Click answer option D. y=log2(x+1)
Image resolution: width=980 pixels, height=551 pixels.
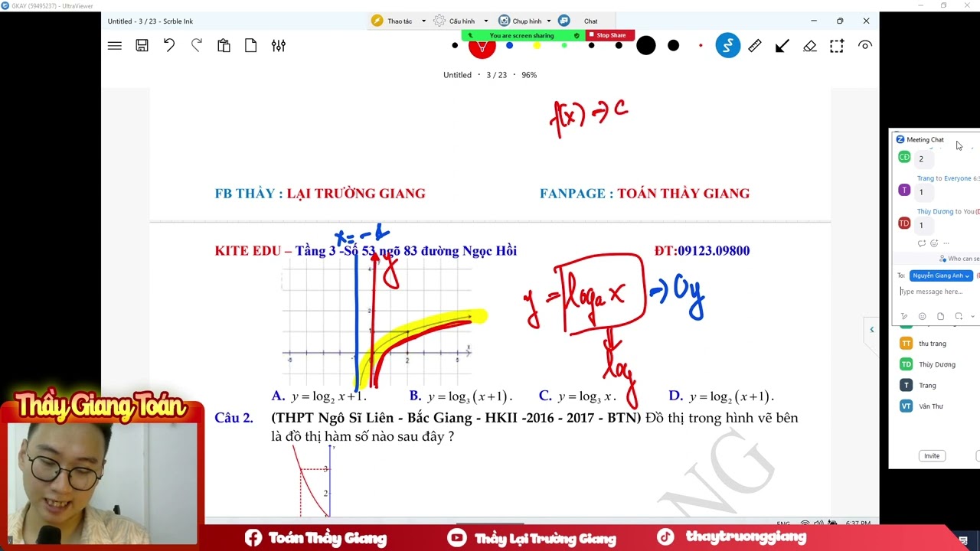click(x=721, y=396)
